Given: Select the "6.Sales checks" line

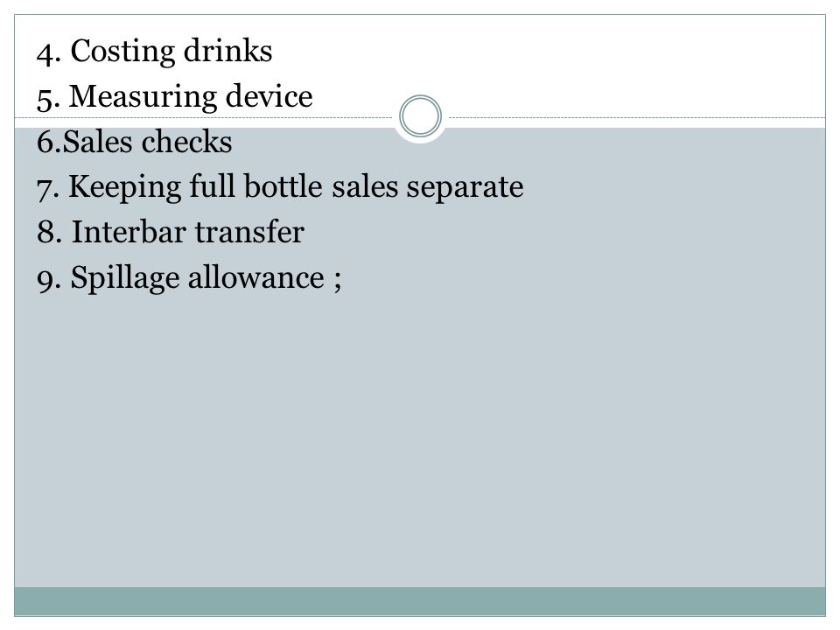Looking at the screenshot, I should [135, 142].
